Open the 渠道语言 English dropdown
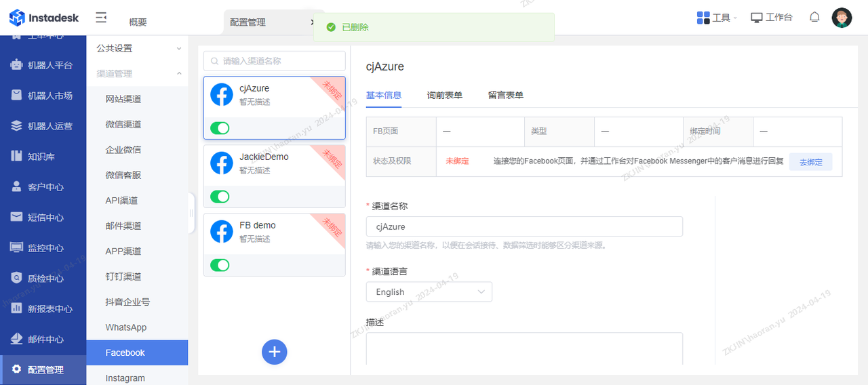This screenshot has width=868, height=385. pos(429,292)
